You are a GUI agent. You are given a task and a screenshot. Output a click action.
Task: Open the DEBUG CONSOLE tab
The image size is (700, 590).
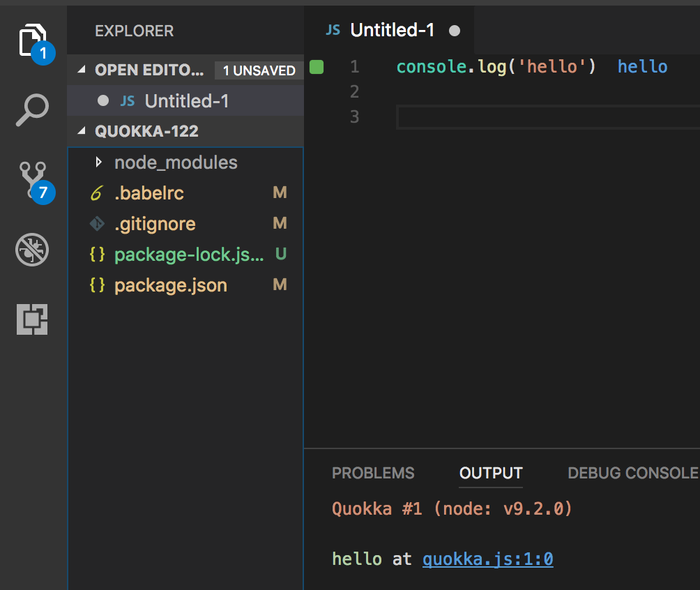point(631,473)
